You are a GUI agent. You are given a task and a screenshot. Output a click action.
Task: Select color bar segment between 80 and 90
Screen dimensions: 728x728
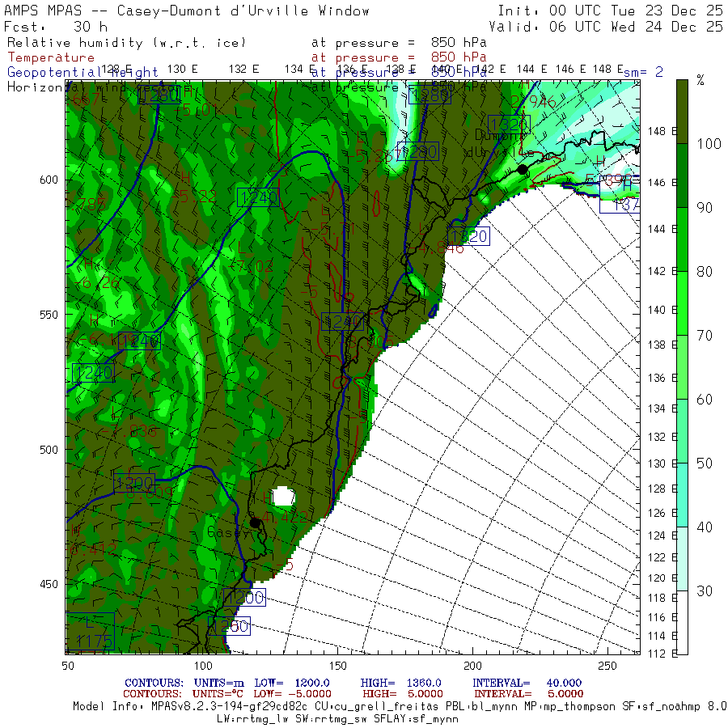[x=682, y=239]
